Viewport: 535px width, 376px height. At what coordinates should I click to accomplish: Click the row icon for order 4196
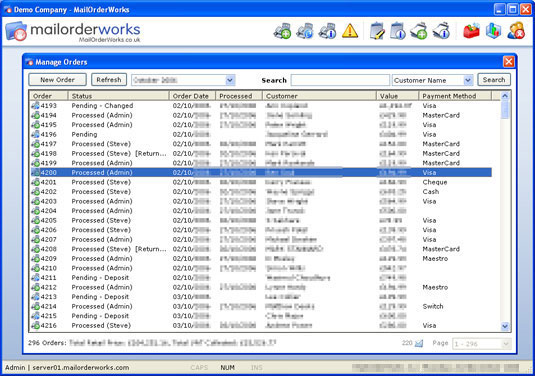35,134
